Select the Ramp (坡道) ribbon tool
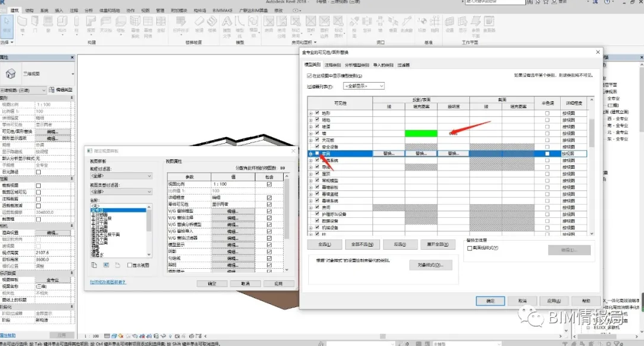The image size is (644, 346). point(199,24)
